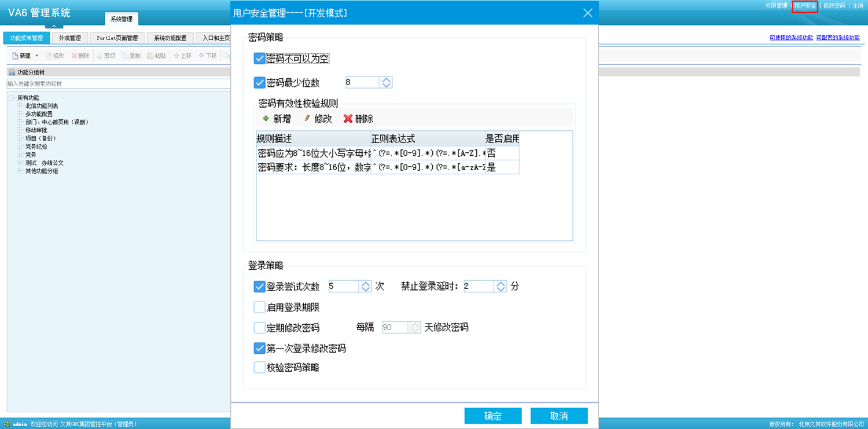Select the 系统管理 top tab
The image size is (868, 429).
(x=122, y=19)
